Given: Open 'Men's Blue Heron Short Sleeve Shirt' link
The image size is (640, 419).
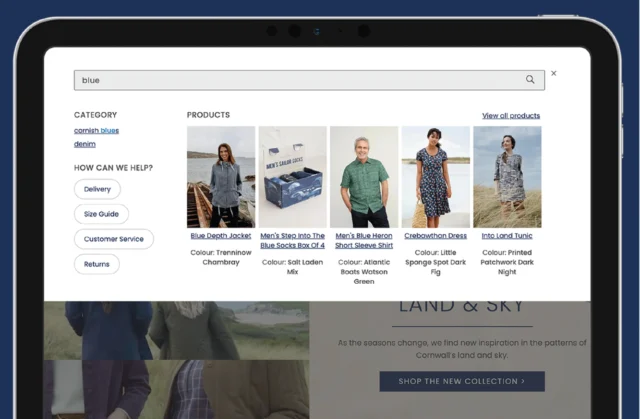Looking at the screenshot, I should click(x=364, y=240).
